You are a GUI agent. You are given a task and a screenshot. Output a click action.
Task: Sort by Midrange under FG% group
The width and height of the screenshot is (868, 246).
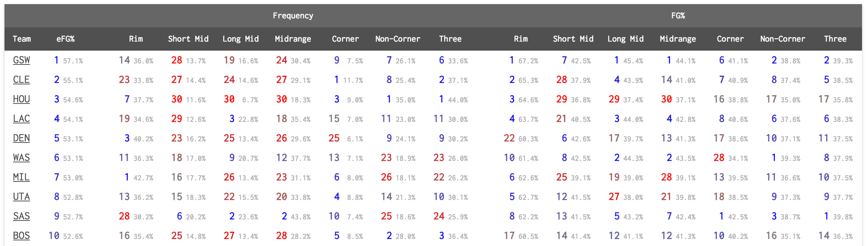(678, 39)
